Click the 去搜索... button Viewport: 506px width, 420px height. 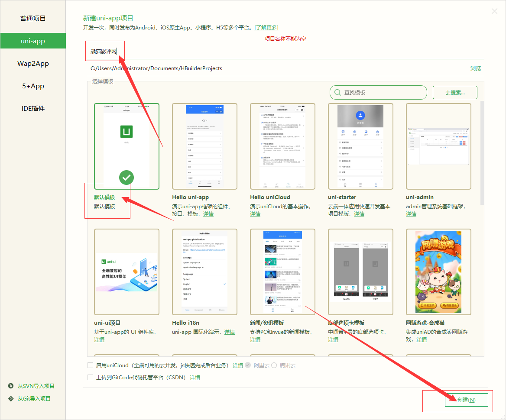[x=455, y=93]
